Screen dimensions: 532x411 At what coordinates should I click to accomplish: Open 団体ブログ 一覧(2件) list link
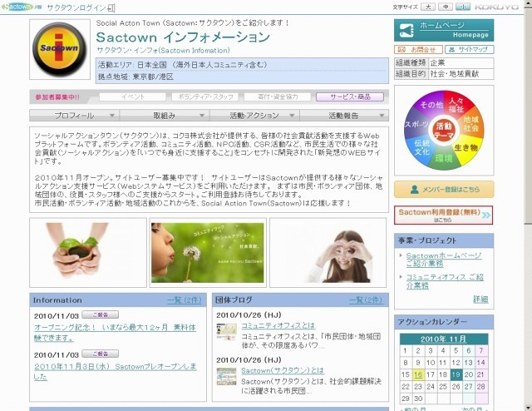click(366, 300)
